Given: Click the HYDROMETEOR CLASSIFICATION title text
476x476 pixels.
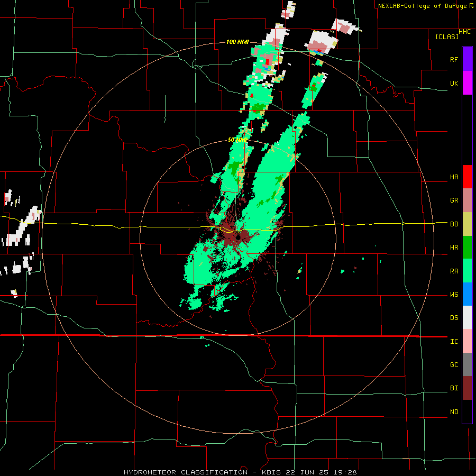Looking at the screenshot, I should point(186,472).
